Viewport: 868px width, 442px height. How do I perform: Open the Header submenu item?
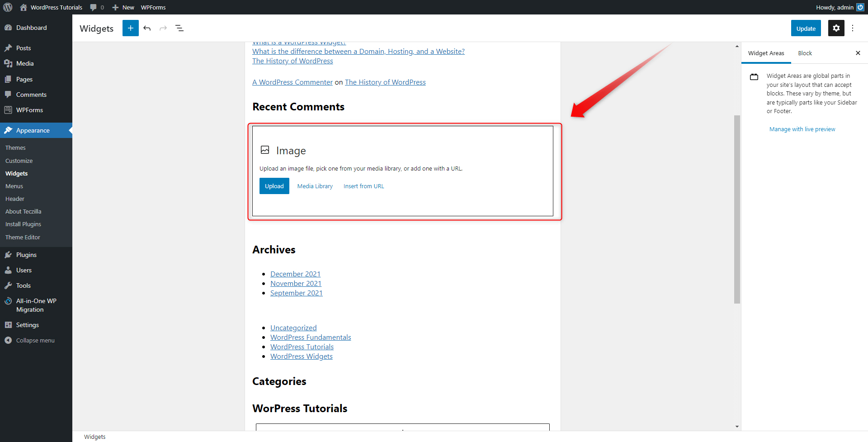click(x=15, y=199)
